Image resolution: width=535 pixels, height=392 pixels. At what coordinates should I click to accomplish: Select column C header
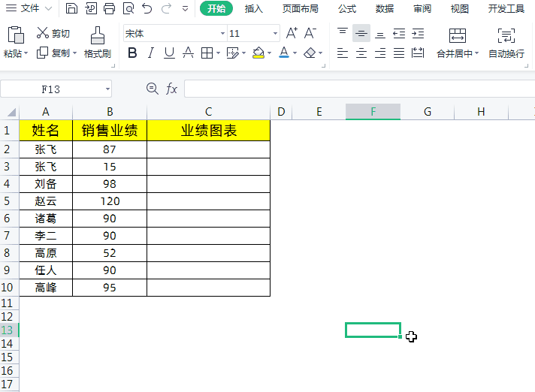[x=208, y=112]
